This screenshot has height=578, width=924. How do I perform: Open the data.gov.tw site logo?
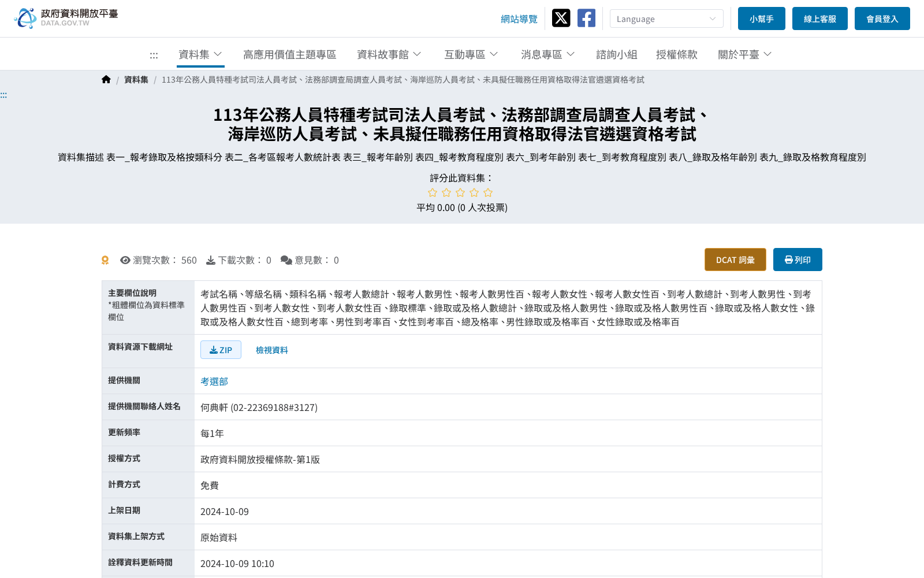(66, 18)
